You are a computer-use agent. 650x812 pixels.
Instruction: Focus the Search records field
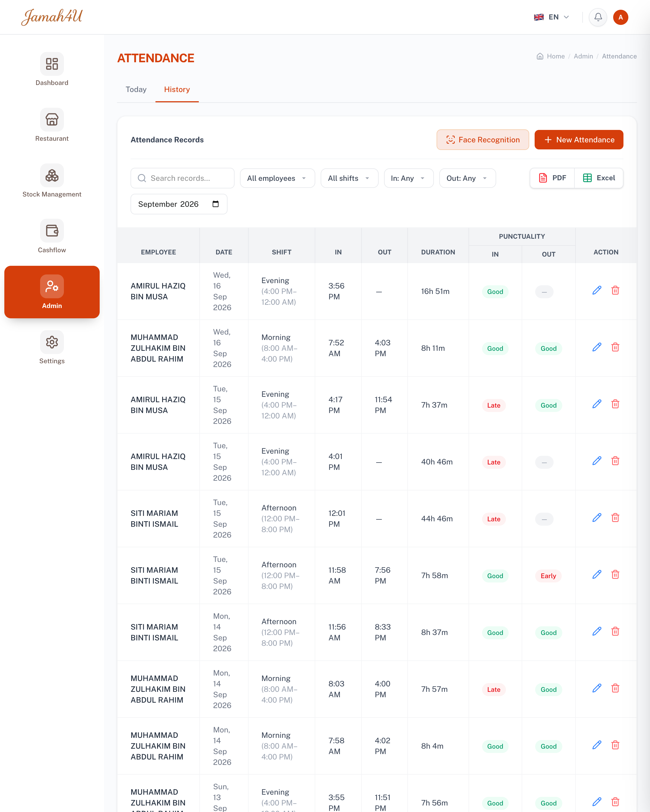[182, 178]
